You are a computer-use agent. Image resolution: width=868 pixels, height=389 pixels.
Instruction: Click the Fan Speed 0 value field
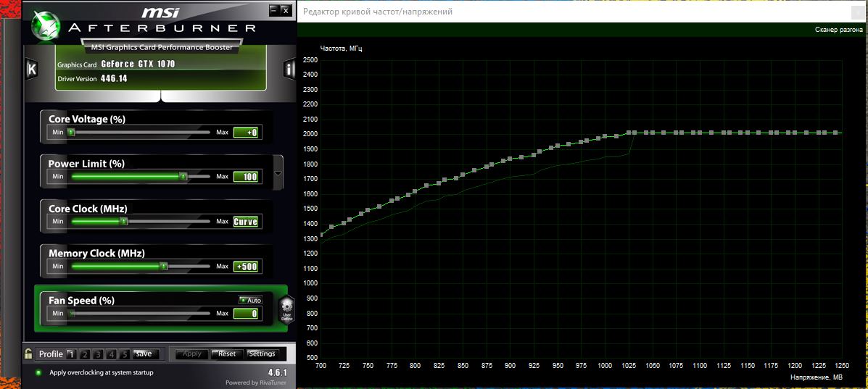click(x=246, y=314)
